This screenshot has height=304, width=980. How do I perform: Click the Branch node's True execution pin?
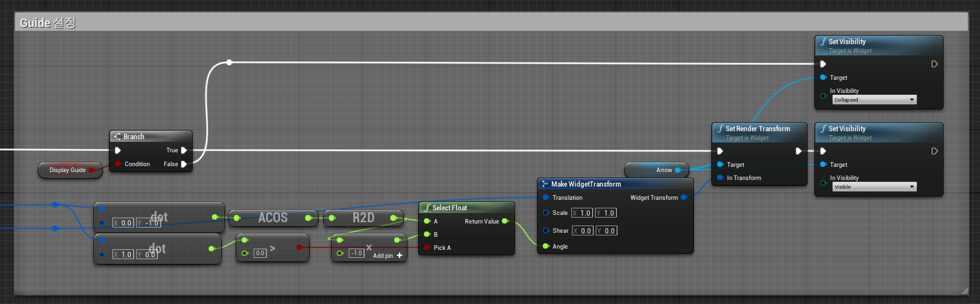click(x=184, y=150)
